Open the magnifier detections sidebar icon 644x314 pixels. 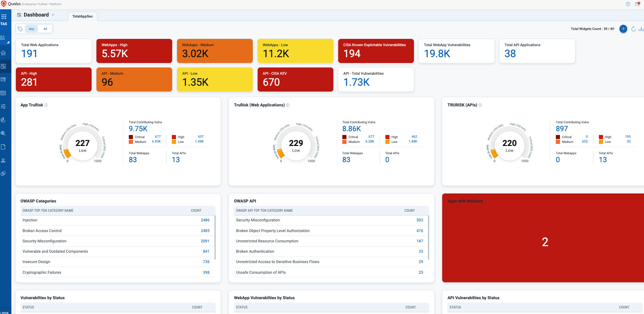[3, 133]
